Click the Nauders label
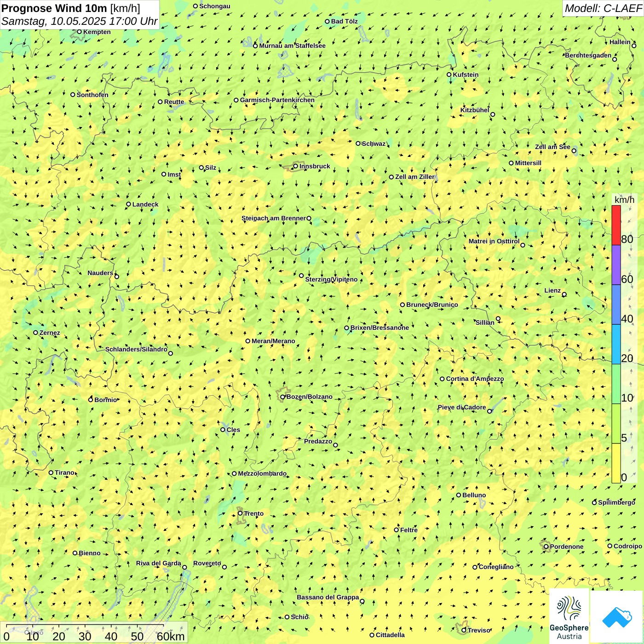 (100, 273)
